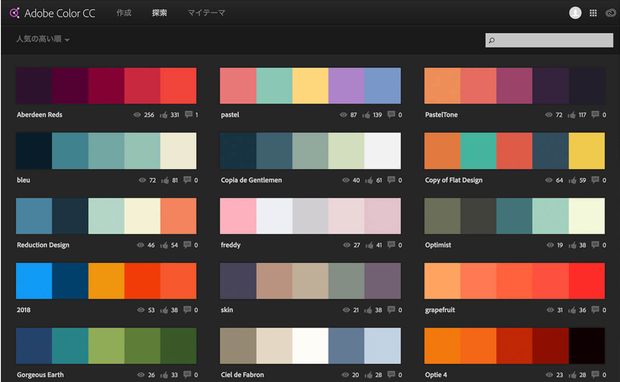Select the yellow swatch in pastel palette
Screen dimensions: 620x382
coord(310,86)
